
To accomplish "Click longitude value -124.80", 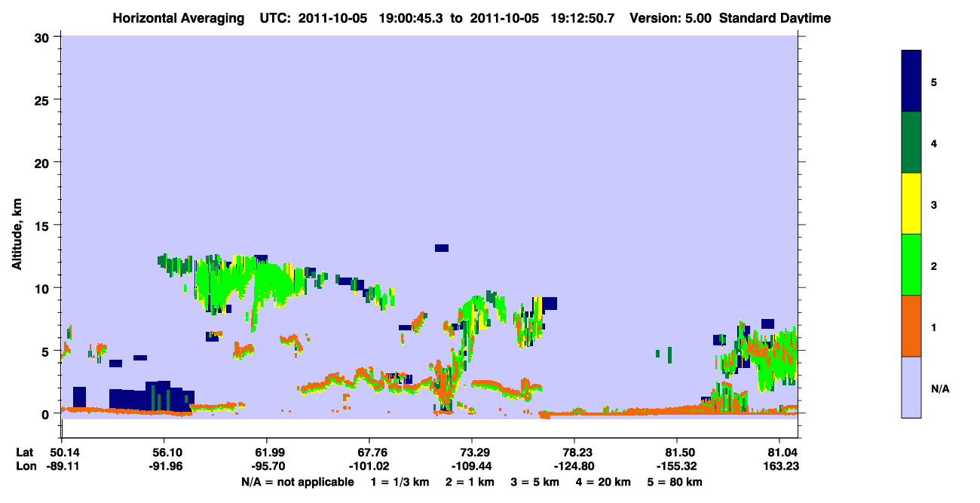I will [575, 466].
